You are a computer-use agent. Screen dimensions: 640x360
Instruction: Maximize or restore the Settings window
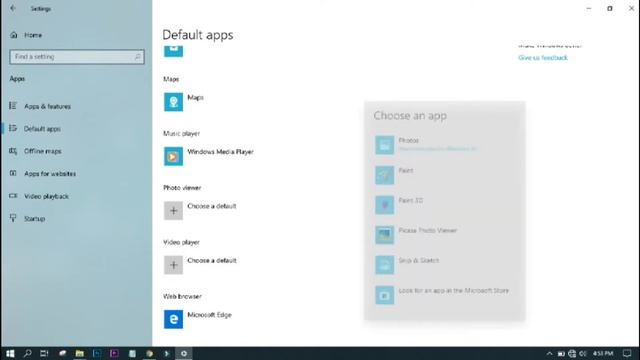point(610,8)
